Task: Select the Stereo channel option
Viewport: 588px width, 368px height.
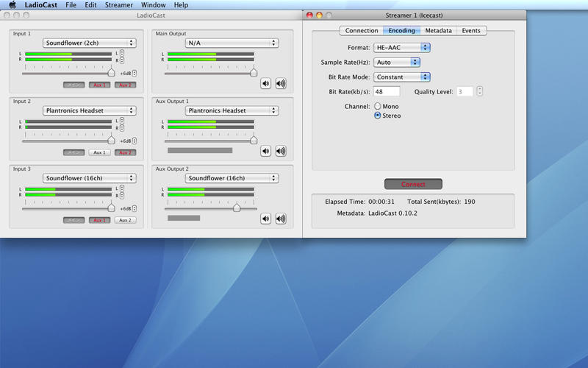Action: pyautogui.click(x=378, y=116)
